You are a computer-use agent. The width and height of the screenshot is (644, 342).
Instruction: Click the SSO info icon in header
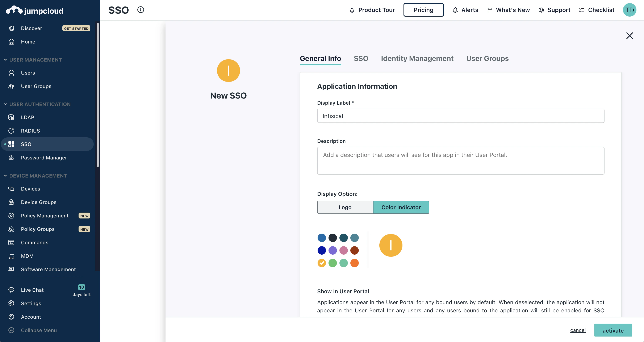(141, 10)
